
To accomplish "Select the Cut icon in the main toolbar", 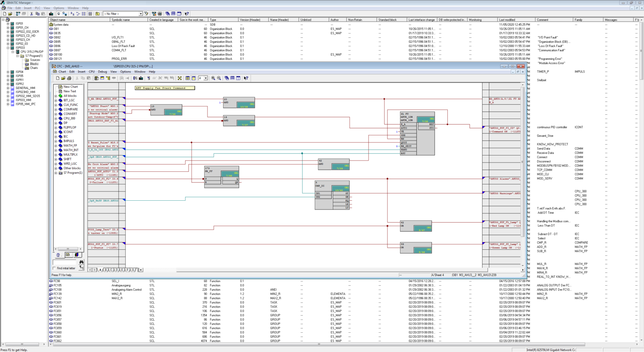I will [x=32, y=13].
